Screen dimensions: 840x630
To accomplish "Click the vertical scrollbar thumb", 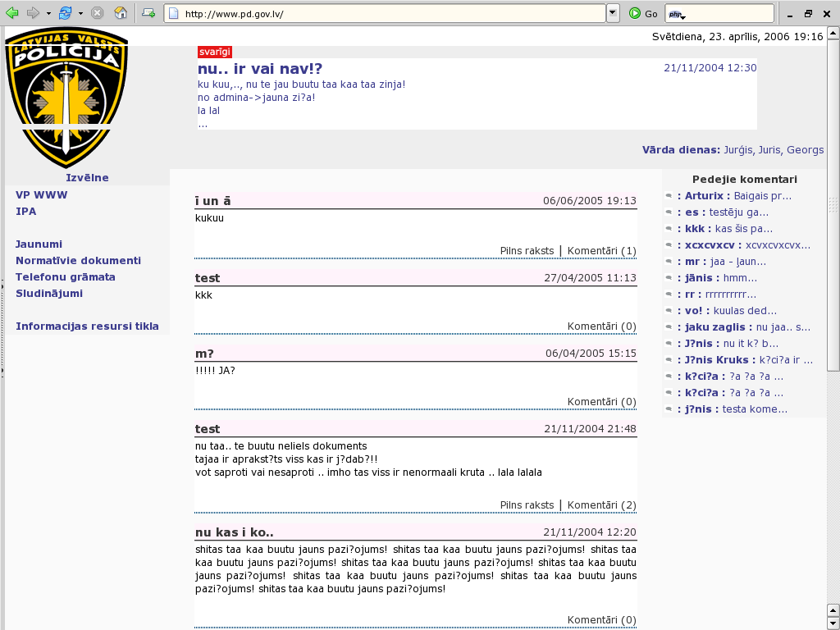I will coord(833,205).
